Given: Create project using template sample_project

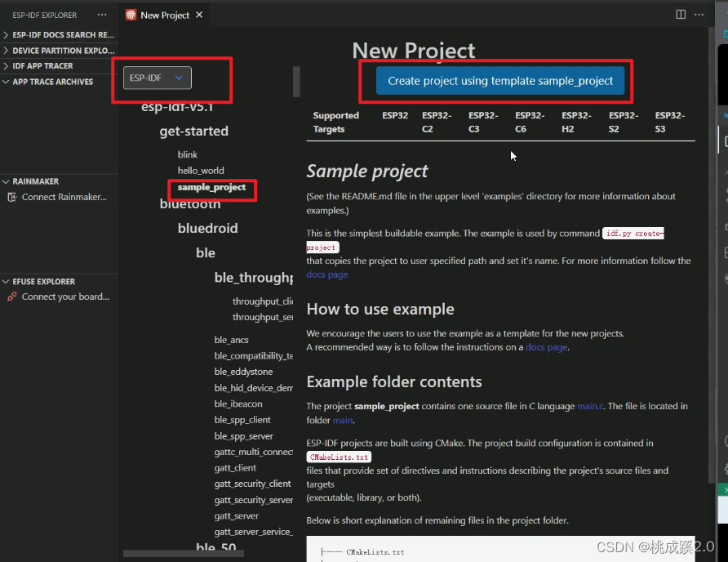Looking at the screenshot, I should (x=500, y=81).
